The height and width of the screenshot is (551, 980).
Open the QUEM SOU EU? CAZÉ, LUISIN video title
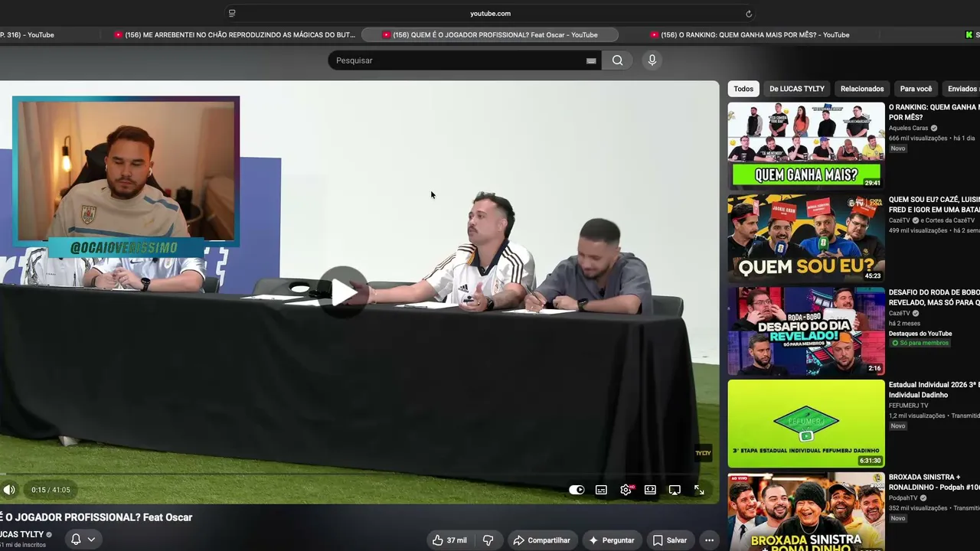click(x=934, y=204)
